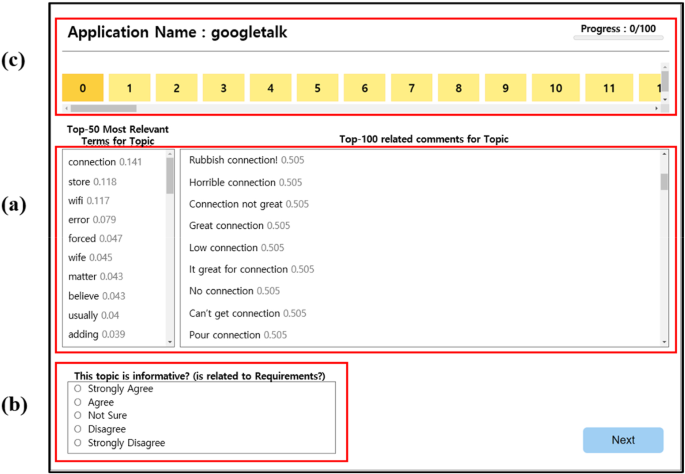Select topic tile 0

(83, 88)
